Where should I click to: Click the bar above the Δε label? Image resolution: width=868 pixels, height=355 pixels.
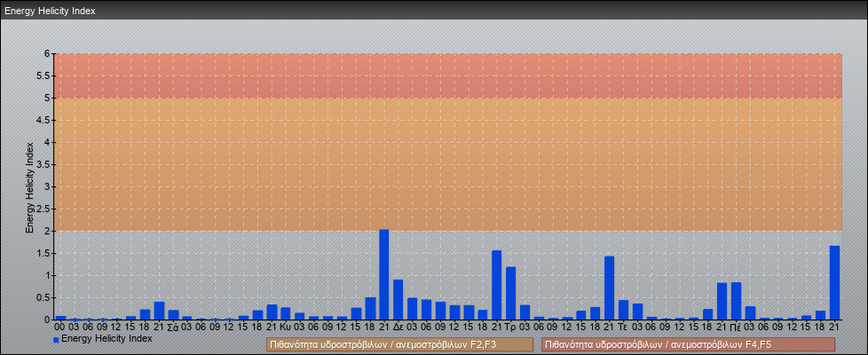pyautogui.click(x=398, y=300)
